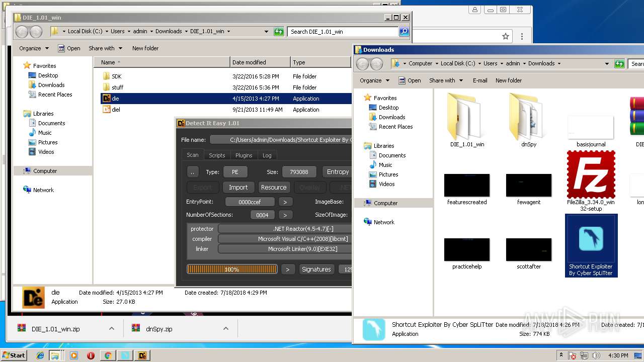Click the '..' browse file button

(x=193, y=172)
